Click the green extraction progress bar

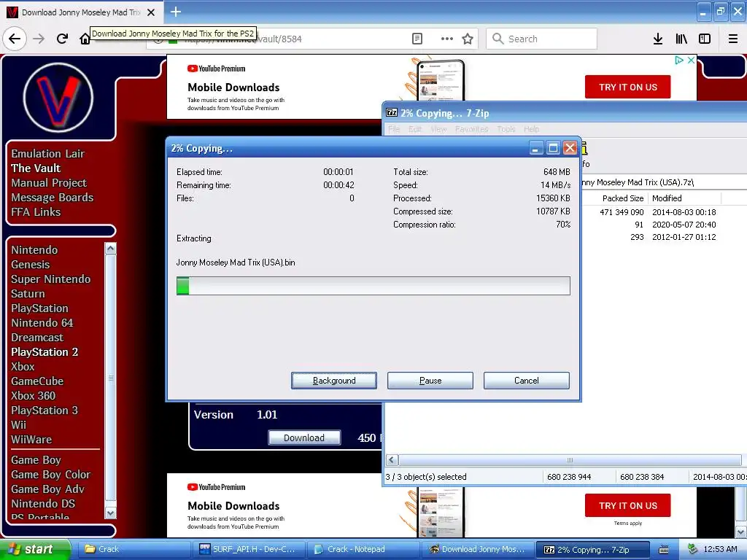tap(373, 286)
